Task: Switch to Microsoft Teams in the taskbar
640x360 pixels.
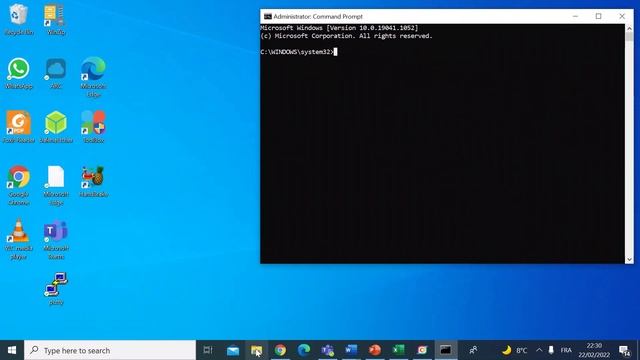Action: (x=327, y=350)
